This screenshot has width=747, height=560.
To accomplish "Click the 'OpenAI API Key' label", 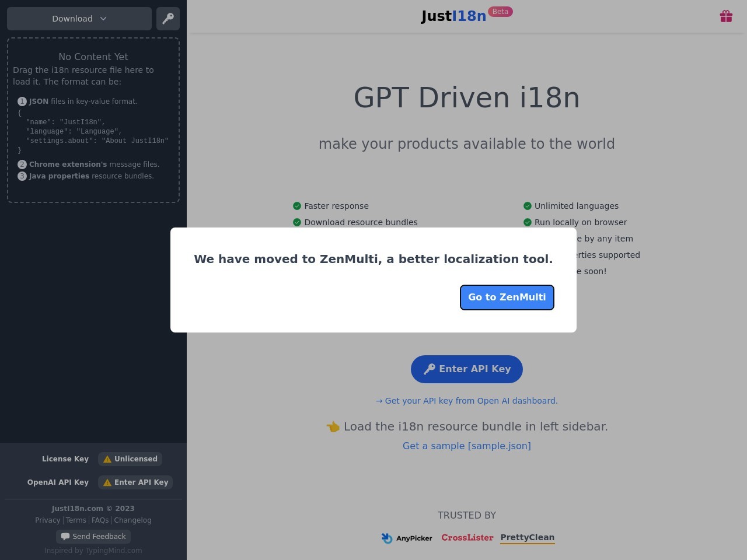I will 58,482.
